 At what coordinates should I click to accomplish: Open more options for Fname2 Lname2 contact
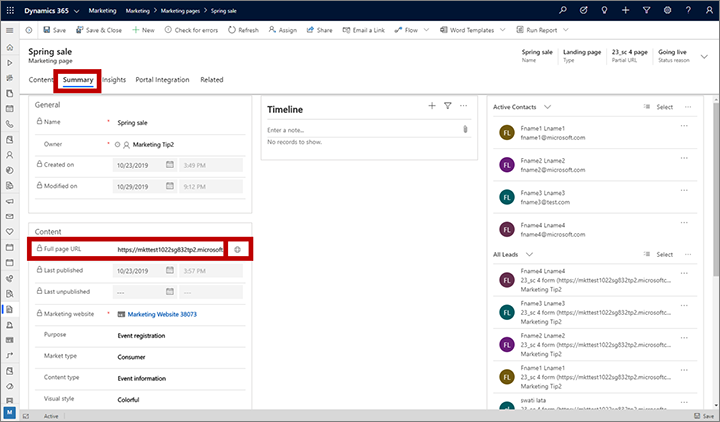[684, 158]
